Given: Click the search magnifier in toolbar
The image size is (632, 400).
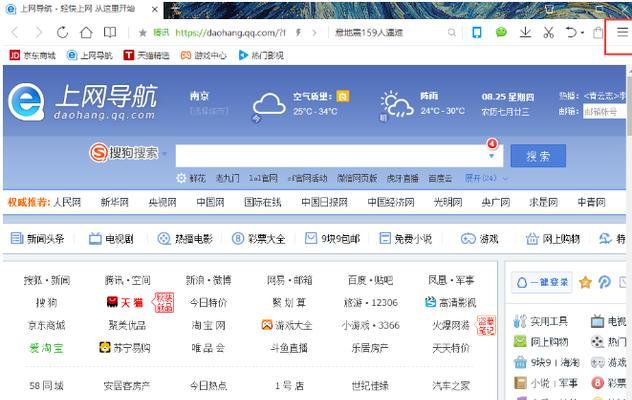Looking at the screenshot, I should [452, 33].
